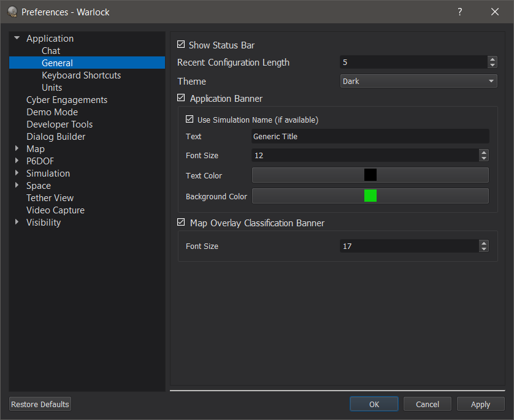
Task: Click the black Text Color swatch
Action: tap(370, 175)
